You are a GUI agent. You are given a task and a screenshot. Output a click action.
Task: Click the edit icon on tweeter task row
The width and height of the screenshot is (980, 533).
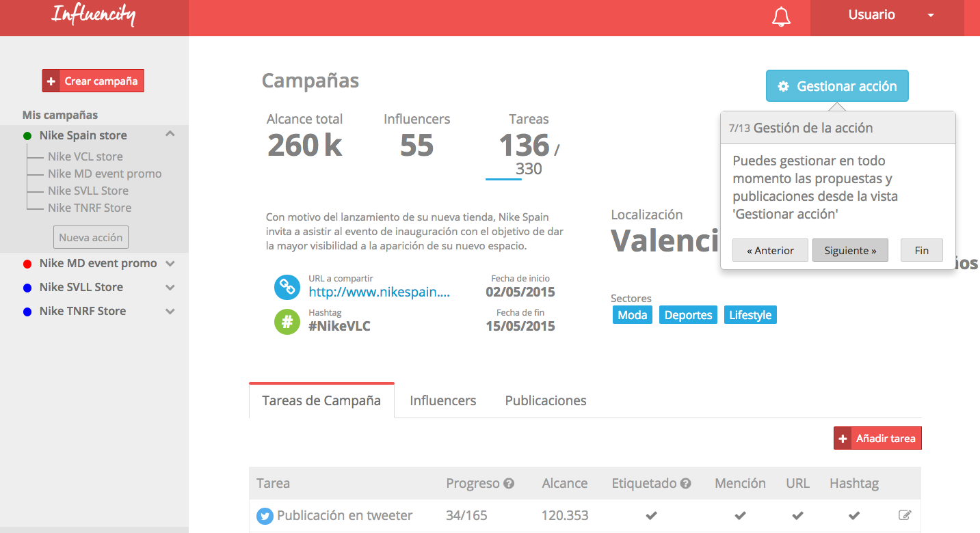(x=904, y=515)
